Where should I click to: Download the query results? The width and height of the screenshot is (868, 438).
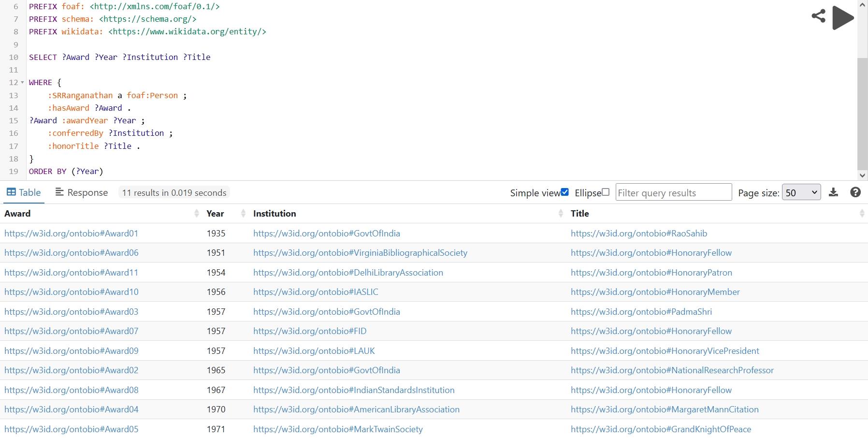tap(833, 192)
